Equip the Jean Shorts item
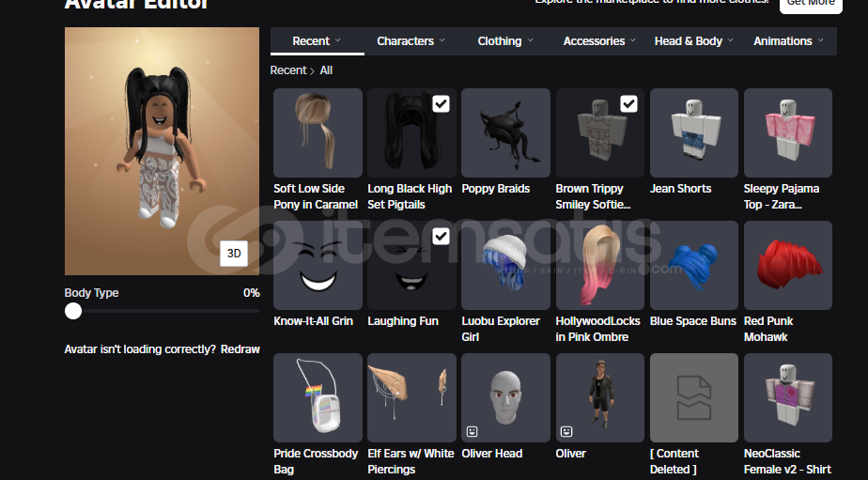868x480 pixels. tap(694, 132)
